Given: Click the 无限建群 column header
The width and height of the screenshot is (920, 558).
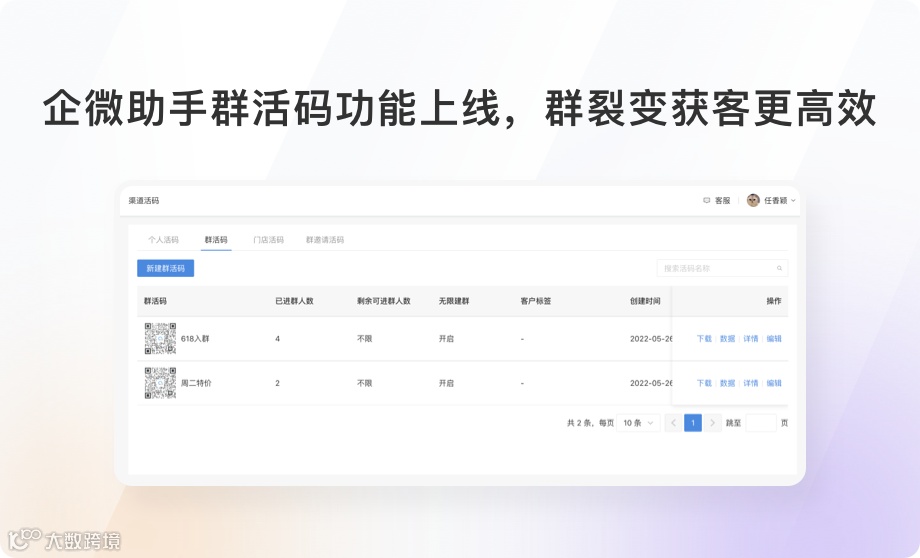Looking at the screenshot, I should tap(454, 301).
